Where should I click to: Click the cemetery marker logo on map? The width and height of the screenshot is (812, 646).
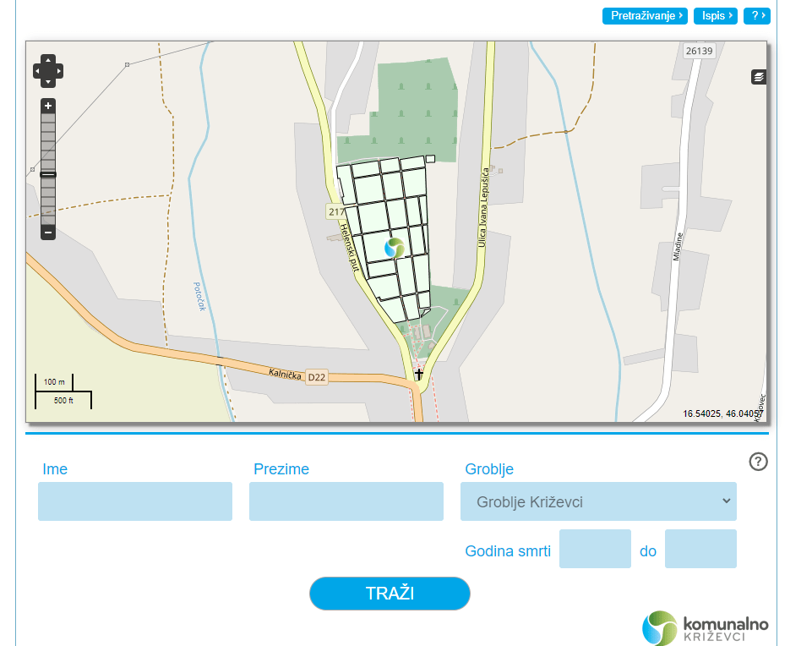pos(395,248)
